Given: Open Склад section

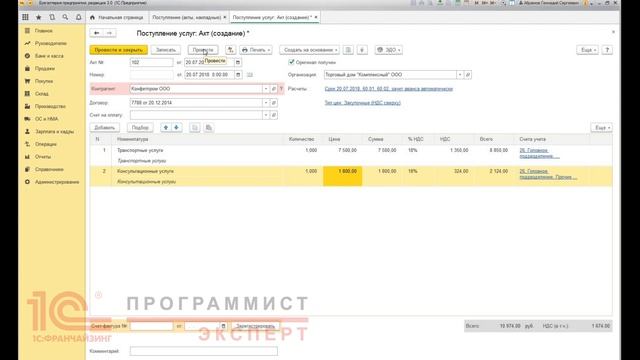Looking at the screenshot, I should tap(42, 94).
